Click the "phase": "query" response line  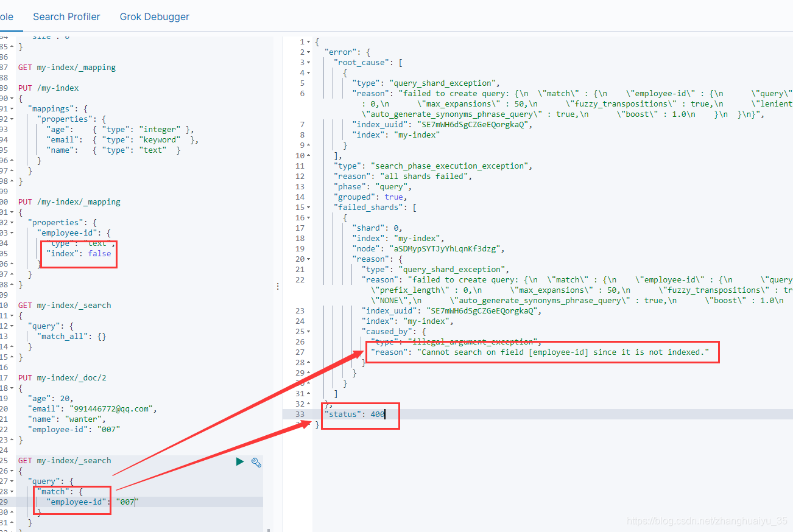click(373, 186)
